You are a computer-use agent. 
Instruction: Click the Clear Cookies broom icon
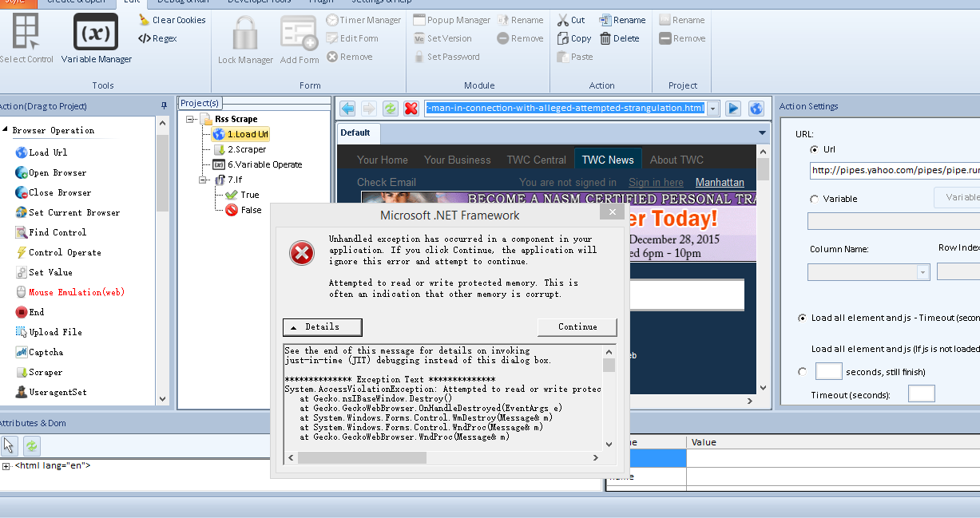144,20
